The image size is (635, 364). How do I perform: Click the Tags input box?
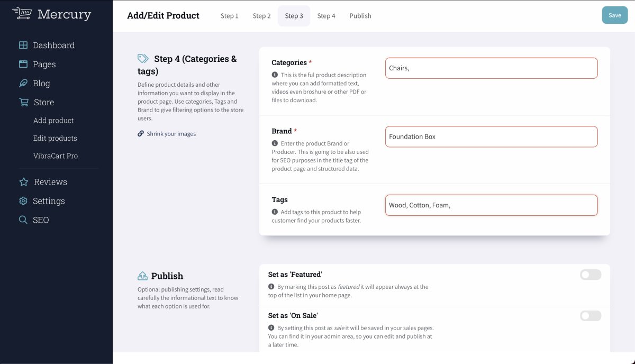pyautogui.click(x=491, y=205)
